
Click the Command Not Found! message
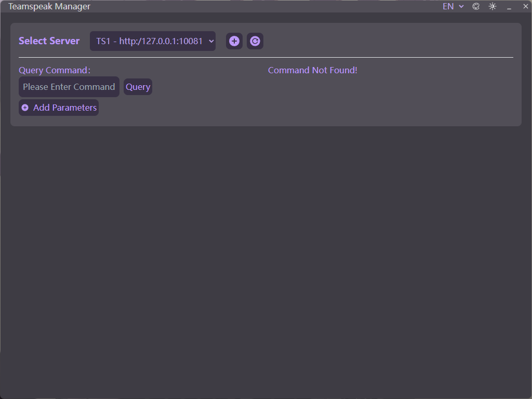click(312, 70)
